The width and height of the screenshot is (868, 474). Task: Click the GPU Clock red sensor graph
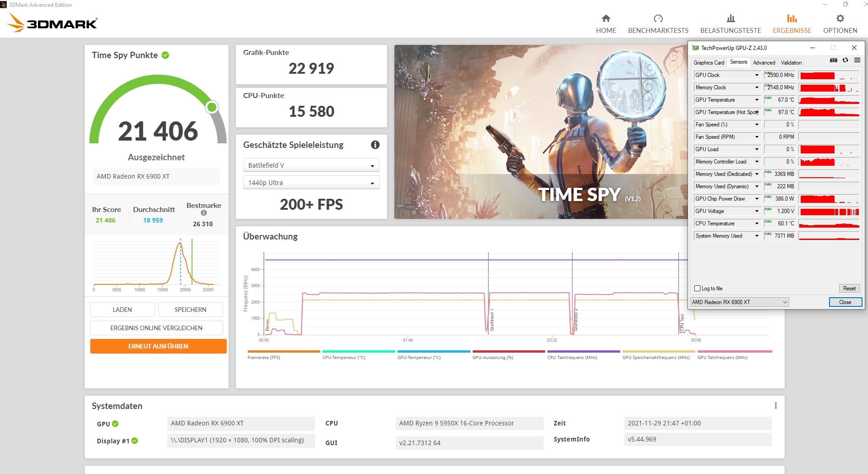(829, 75)
